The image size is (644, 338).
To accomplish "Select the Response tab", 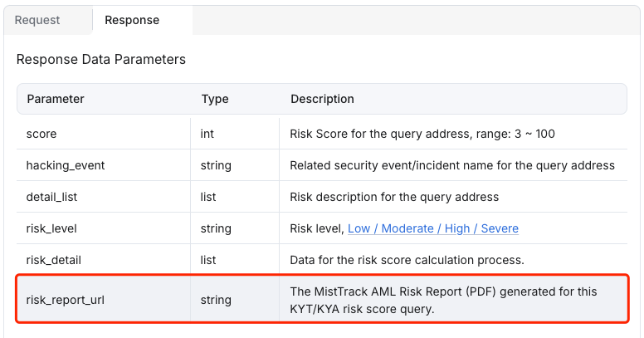I will (132, 20).
